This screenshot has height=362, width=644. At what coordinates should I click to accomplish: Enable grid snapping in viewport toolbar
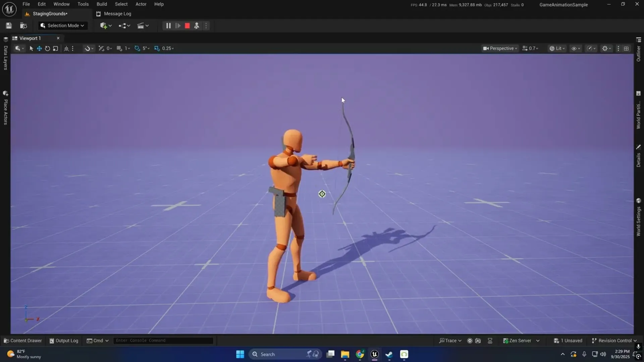tap(119, 48)
